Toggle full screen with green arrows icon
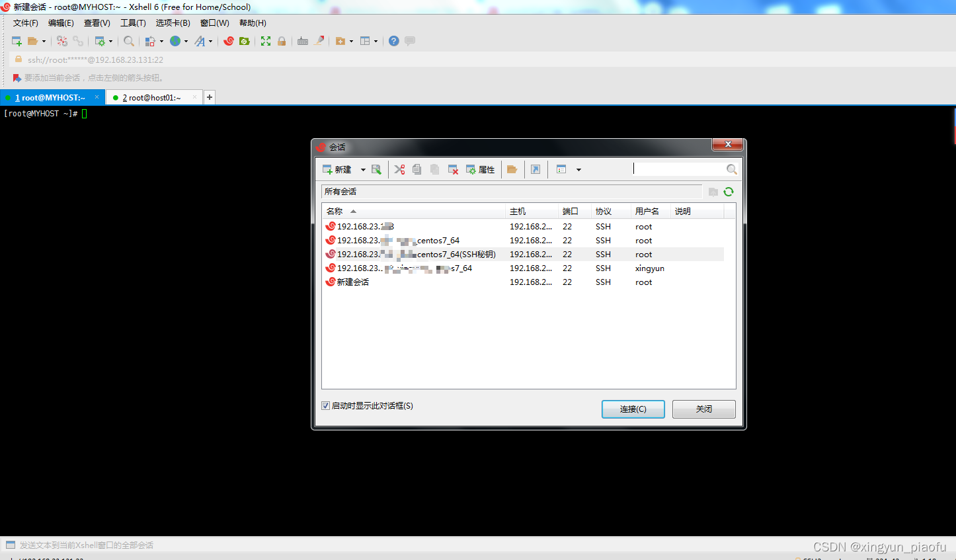The image size is (956, 560). coord(266,41)
